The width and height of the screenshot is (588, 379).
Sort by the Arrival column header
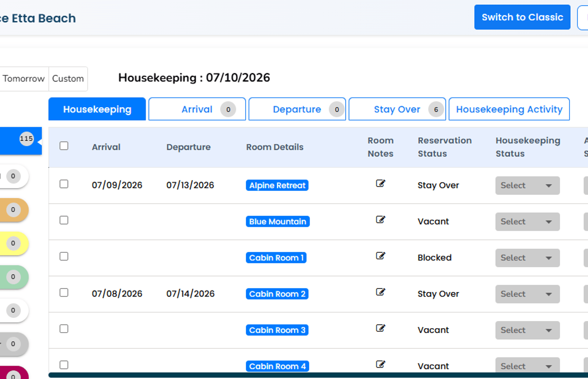106,147
